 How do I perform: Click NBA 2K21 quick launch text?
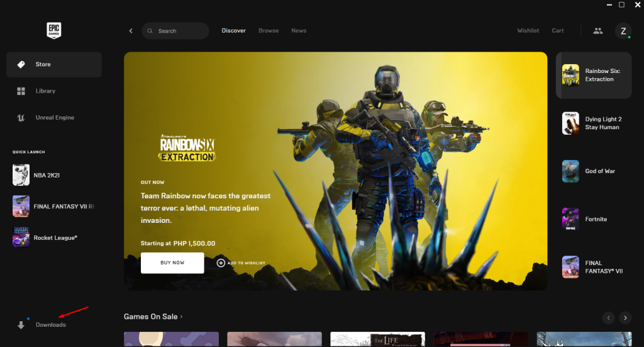pos(47,175)
